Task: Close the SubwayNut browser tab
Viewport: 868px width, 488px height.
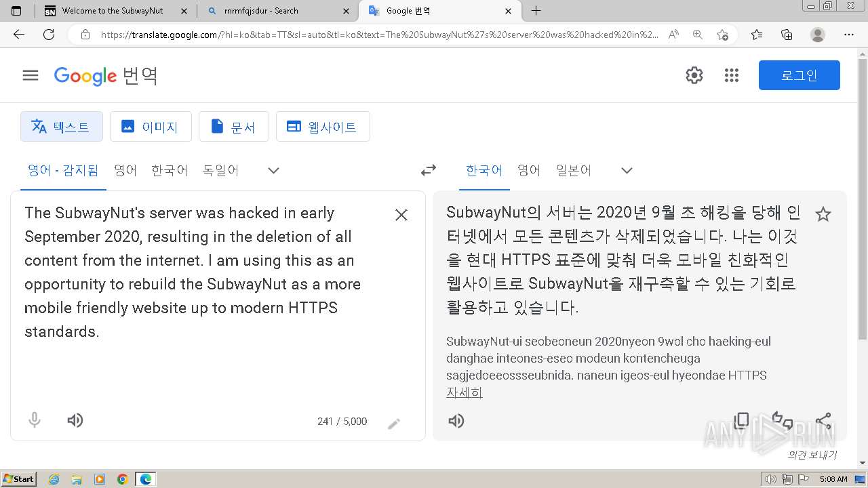Action: 184,11
